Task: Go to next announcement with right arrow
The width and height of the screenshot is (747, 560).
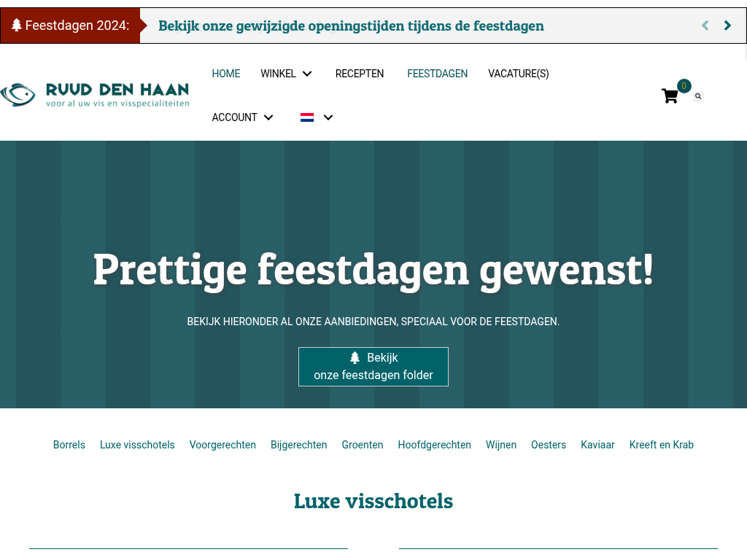Action: (x=727, y=26)
